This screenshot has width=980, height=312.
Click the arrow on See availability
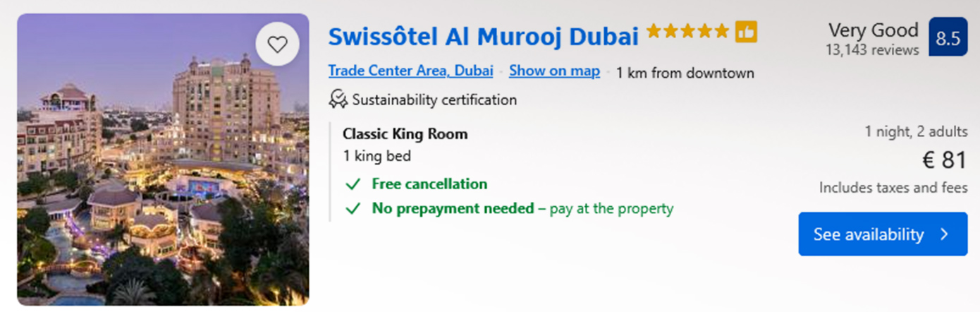pyautogui.click(x=945, y=234)
